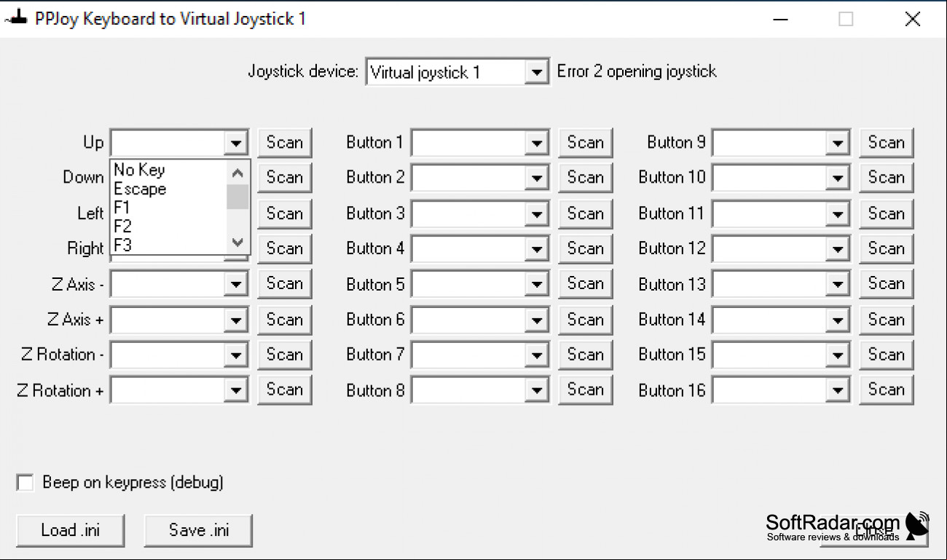Click Scan for Z Rotation -
The height and width of the screenshot is (560, 947).
285,355
